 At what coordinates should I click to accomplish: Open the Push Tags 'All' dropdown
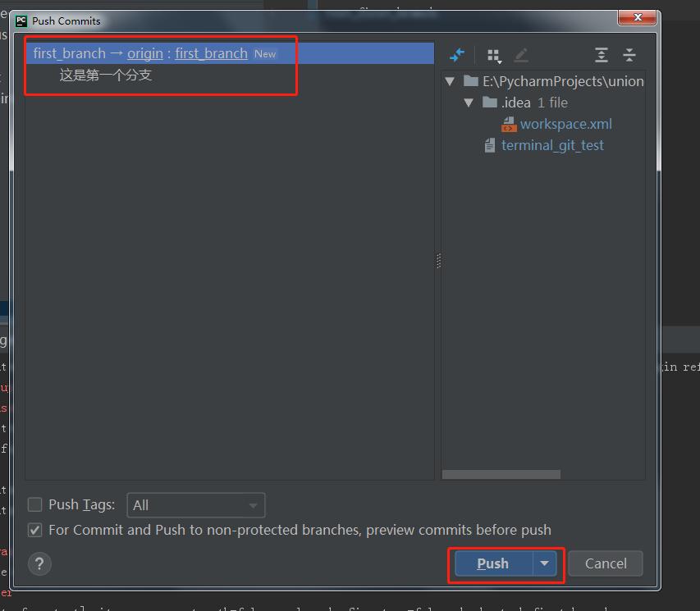(x=195, y=505)
